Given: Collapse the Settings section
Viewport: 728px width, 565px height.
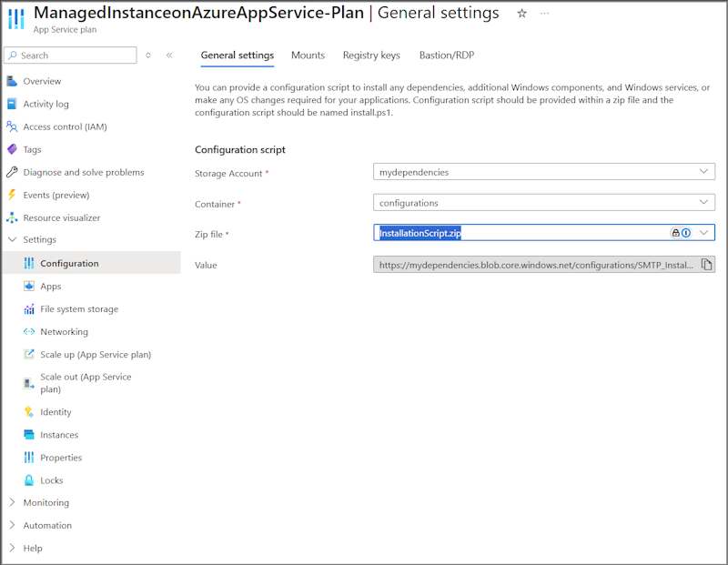Looking at the screenshot, I should [12, 239].
